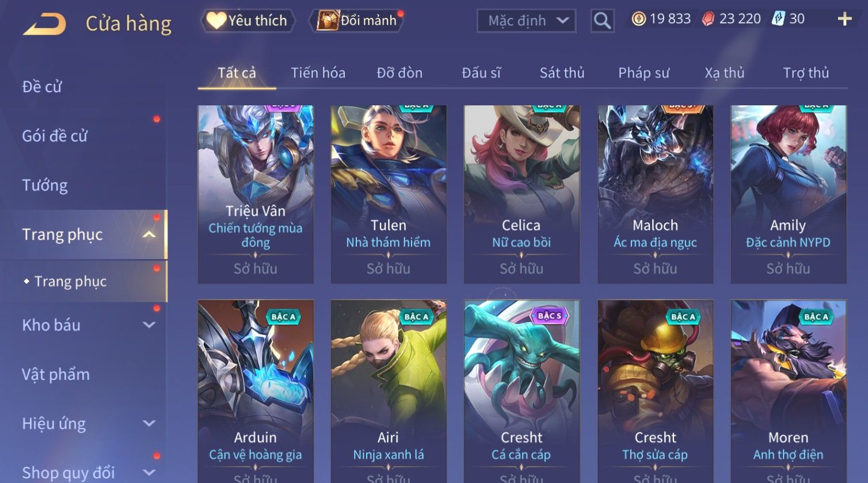Image resolution: width=868 pixels, height=483 pixels.
Task: Switch to the Sát thủ tab
Action: (x=562, y=73)
